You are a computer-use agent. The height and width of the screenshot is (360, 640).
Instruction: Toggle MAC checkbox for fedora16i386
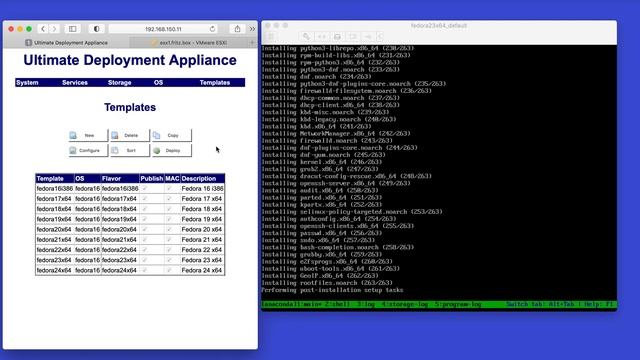(x=169, y=188)
